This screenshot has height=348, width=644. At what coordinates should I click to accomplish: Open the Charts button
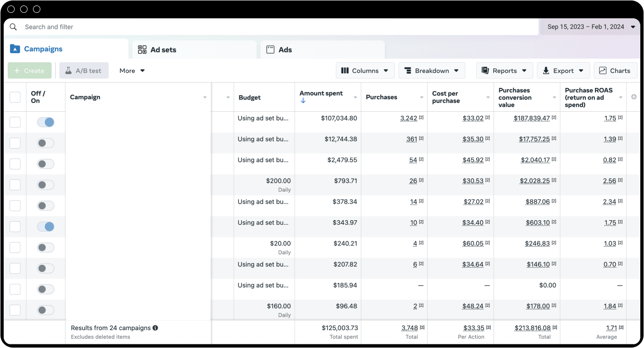point(616,71)
